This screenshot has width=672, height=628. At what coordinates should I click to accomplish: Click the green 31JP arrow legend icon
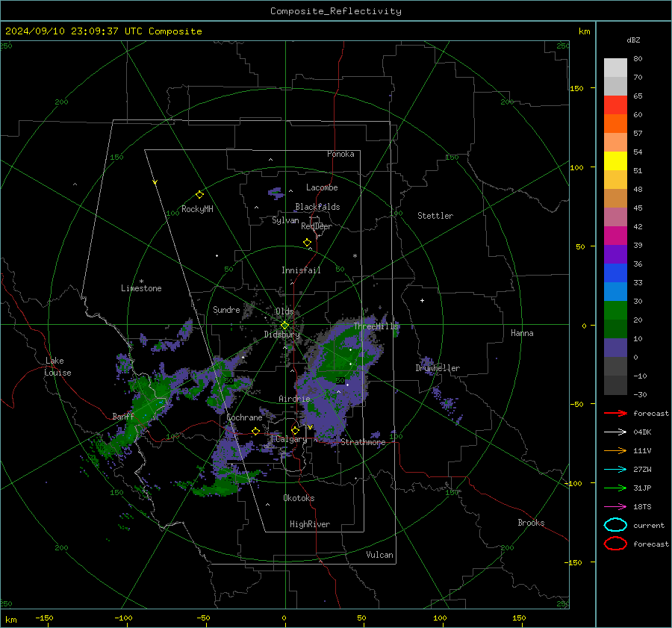point(615,488)
